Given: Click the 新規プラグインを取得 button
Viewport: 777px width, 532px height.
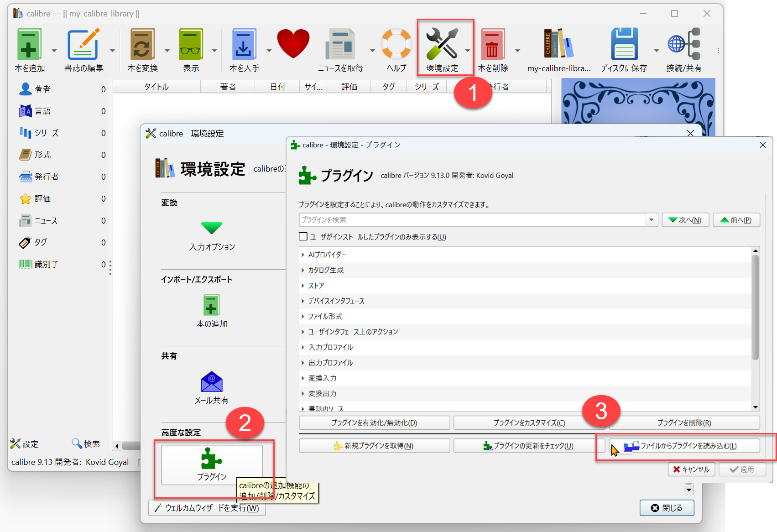Looking at the screenshot, I should (x=374, y=446).
